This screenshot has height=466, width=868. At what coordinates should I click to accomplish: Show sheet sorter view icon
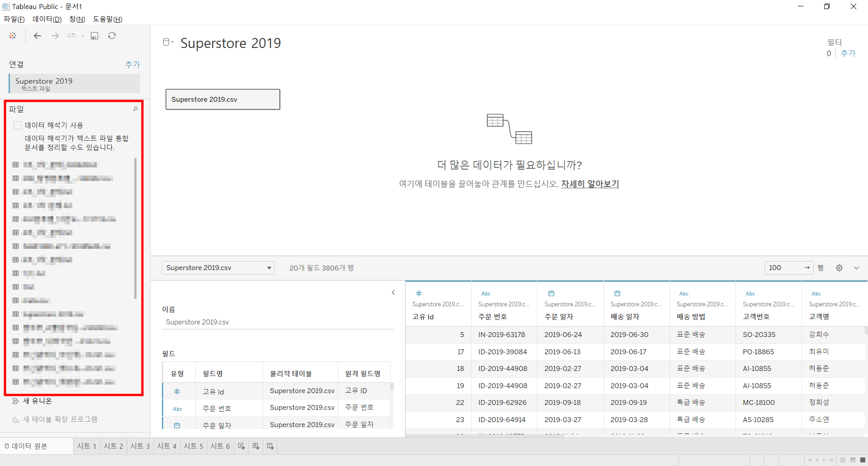tap(843, 460)
